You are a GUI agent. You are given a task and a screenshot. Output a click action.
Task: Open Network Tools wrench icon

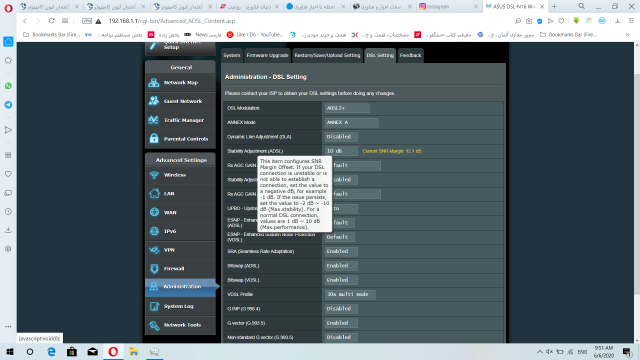pos(154,325)
